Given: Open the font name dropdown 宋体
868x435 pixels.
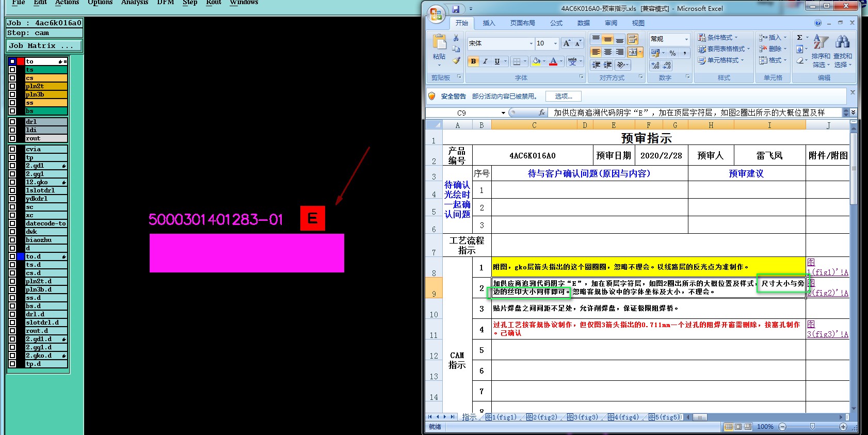Looking at the screenshot, I should point(531,43).
